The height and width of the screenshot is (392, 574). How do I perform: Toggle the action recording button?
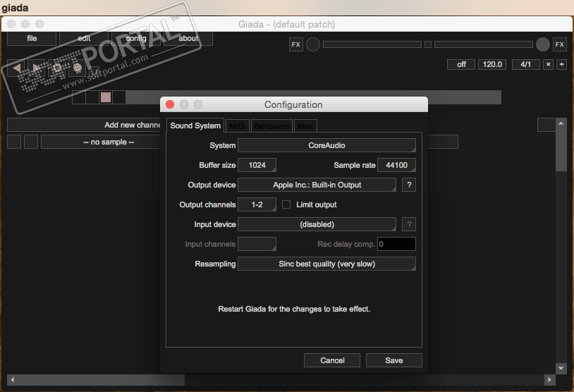click(57, 68)
